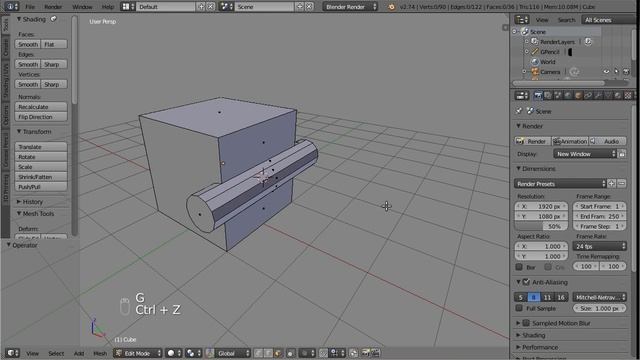This screenshot has height=360, width=640.
Task: Open the Display New Window dropdown
Action: click(x=584, y=154)
